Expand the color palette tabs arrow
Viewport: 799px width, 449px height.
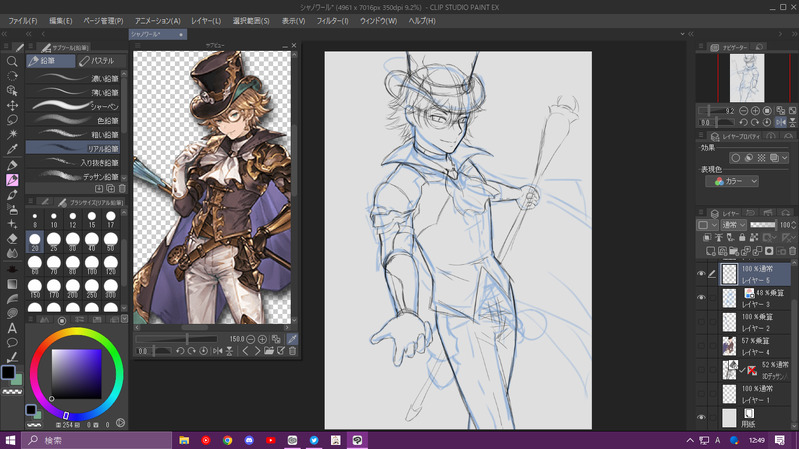pyautogui.click(x=124, y=320)
